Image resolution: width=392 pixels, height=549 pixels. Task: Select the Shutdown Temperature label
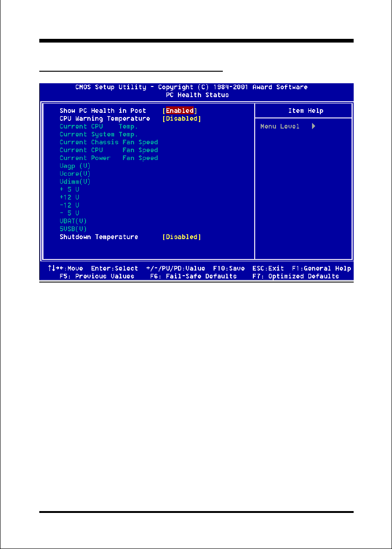pyautogui.click(x=99, y=237)
